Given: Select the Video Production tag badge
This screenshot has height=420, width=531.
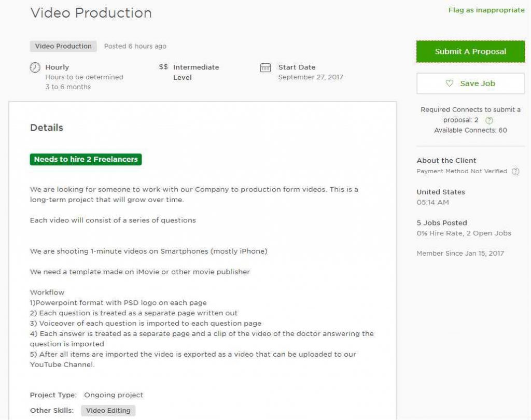Looking at the screenshot, I should [x=62, y=46].
